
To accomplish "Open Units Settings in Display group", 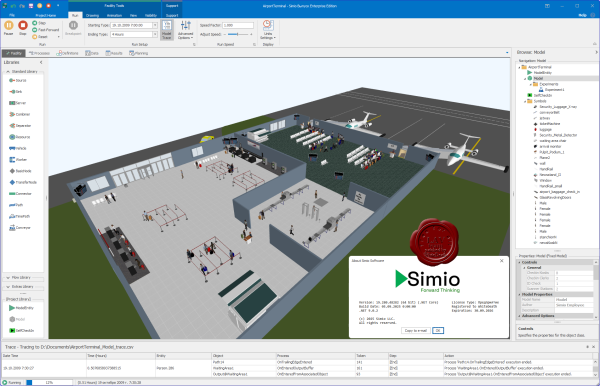I will (268, 30).
